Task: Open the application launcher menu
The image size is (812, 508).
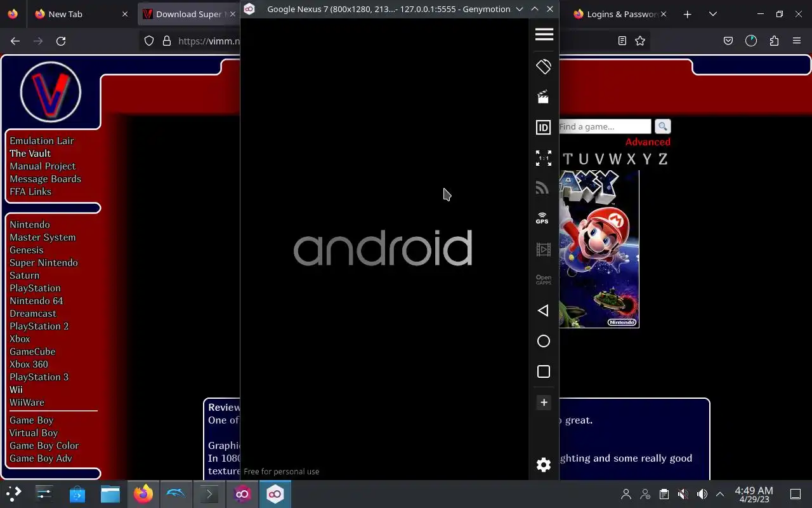Action: (14, 493)
